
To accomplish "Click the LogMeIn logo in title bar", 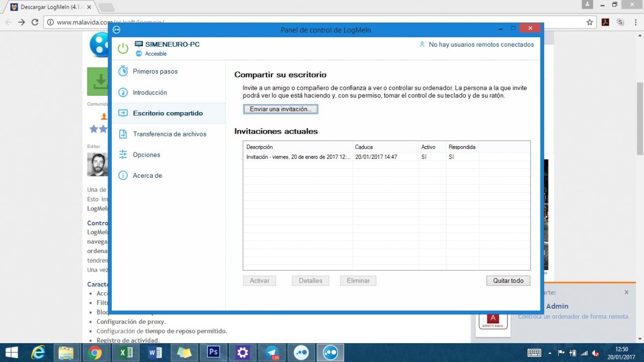I will coord(116,30).
